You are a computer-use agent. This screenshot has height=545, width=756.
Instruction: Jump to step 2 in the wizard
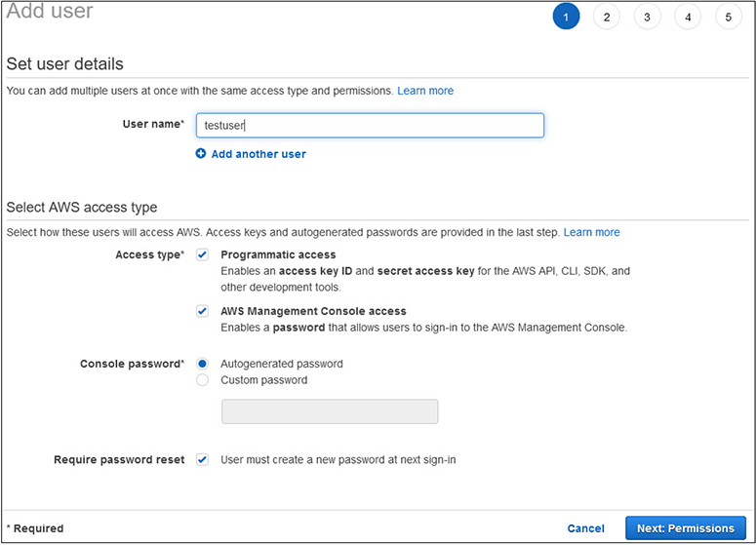pyautogui.click(x=606, y=17)
